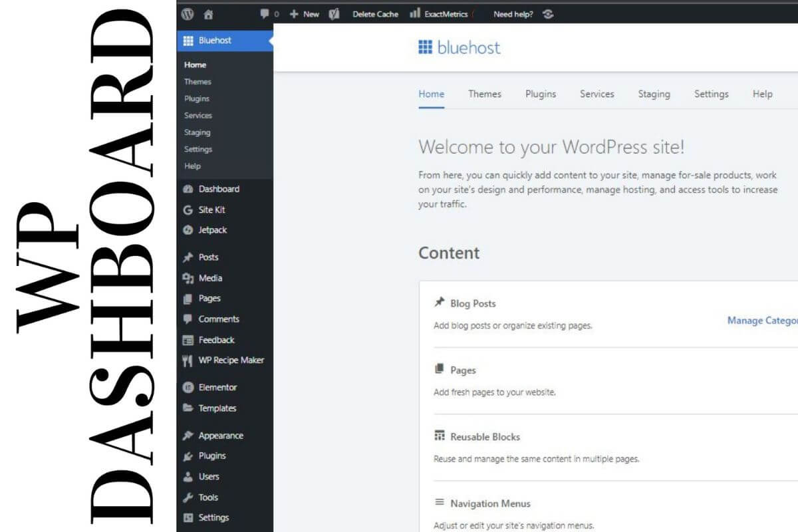Open Navigation Menus from Content section
798x532 pixels.
[x=489, y=503]
